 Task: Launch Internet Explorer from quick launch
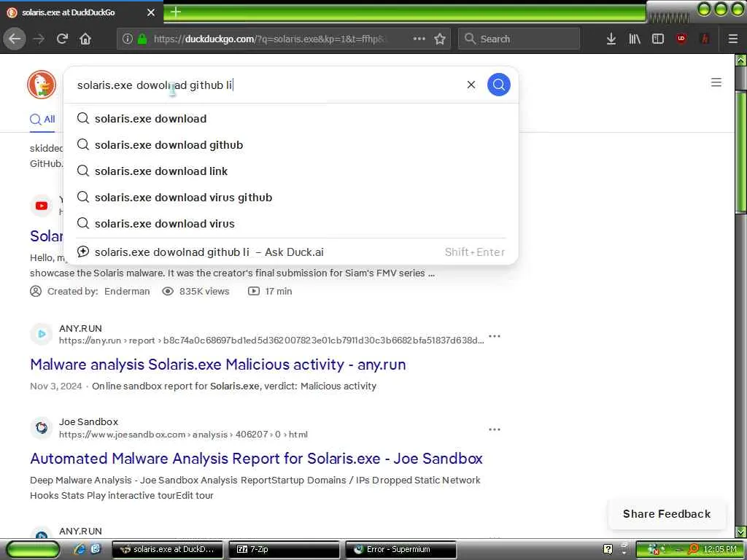click(x=80, y=549)
